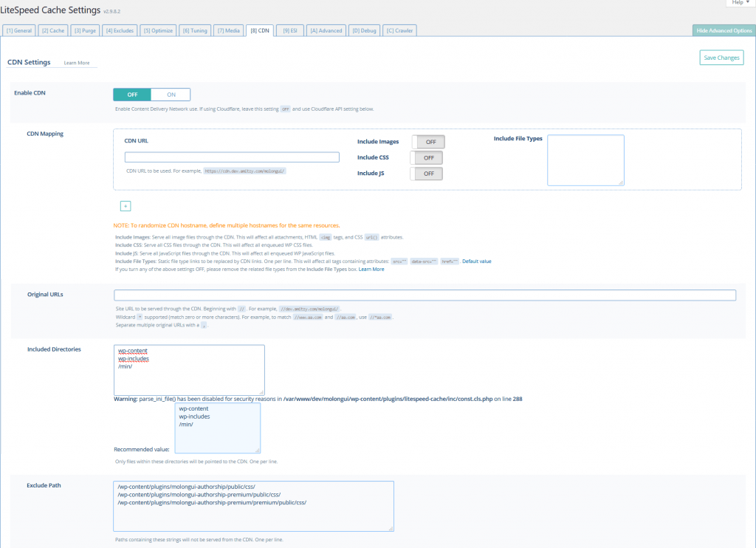Open the Help dropdown
Screen dimensions: 756x548
tap(740, 3)
